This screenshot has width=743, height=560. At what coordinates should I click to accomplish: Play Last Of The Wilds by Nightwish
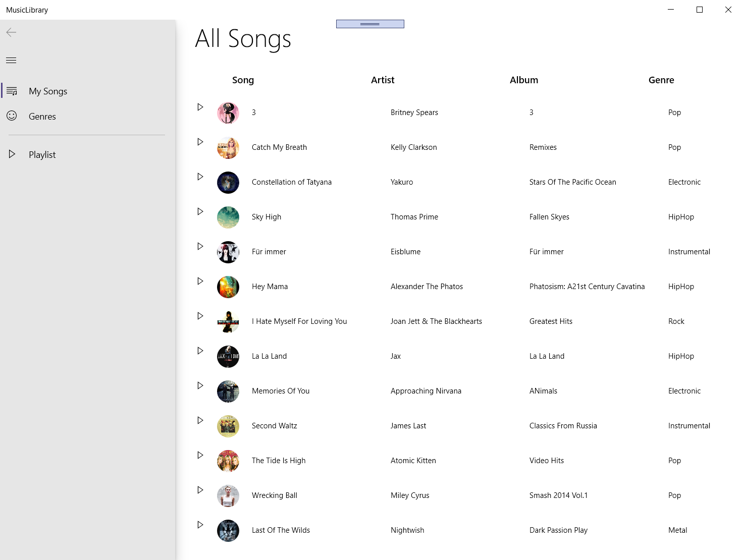(x=200, y=524)
